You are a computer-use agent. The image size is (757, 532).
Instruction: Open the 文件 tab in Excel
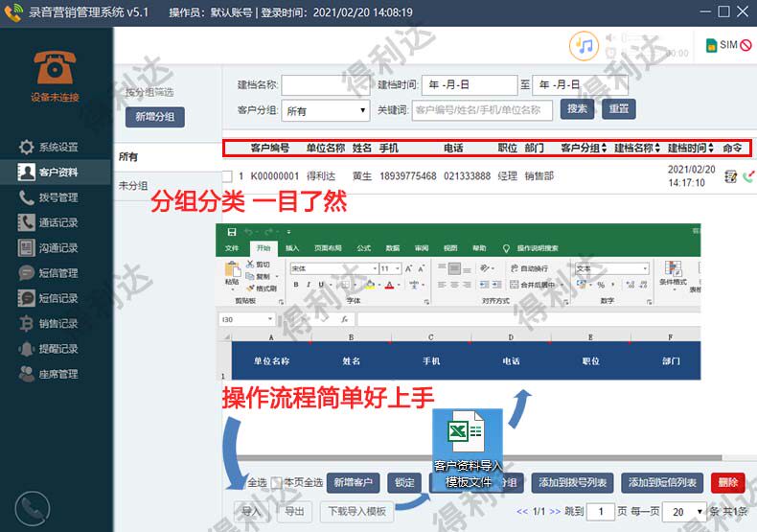(232, 248)
